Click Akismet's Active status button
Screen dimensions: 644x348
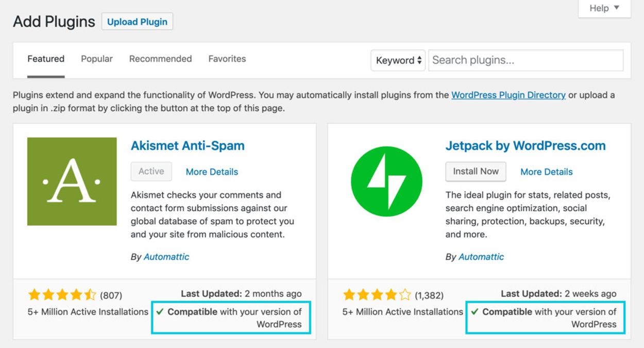coord(151,171)
